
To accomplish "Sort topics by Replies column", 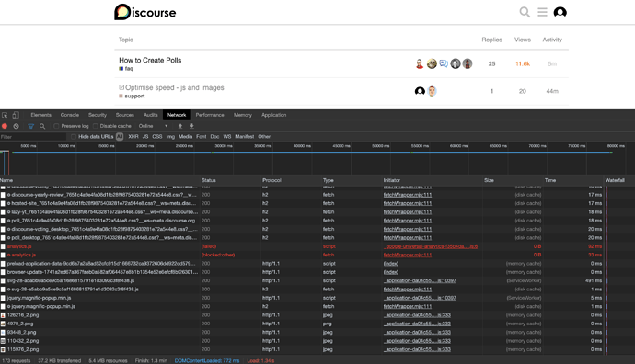I will (x=491, y=40).
